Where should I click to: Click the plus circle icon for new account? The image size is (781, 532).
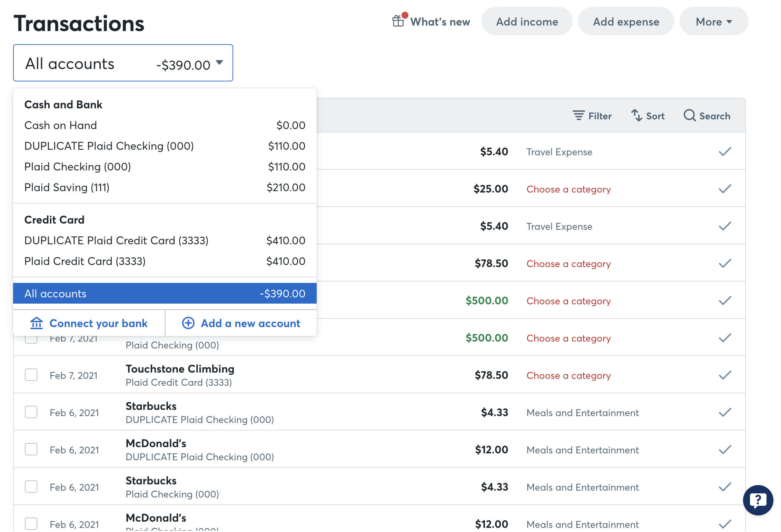pyautogui.click(x=188, y=323)
